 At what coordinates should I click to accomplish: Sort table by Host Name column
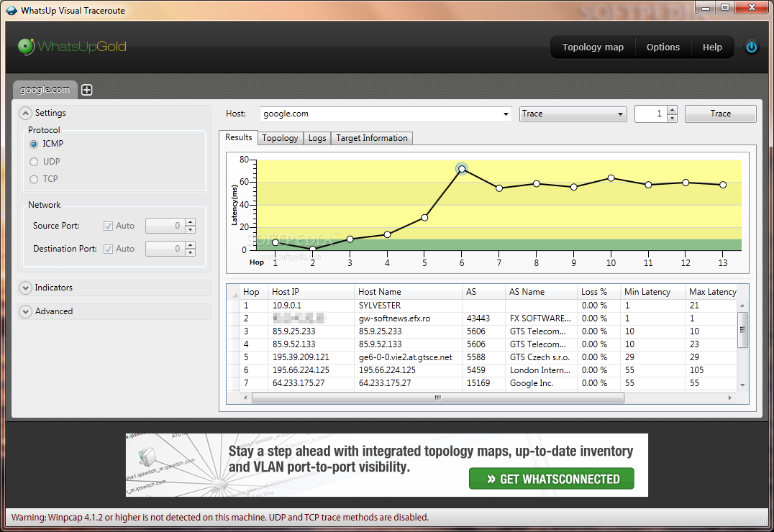click(409, 292)
